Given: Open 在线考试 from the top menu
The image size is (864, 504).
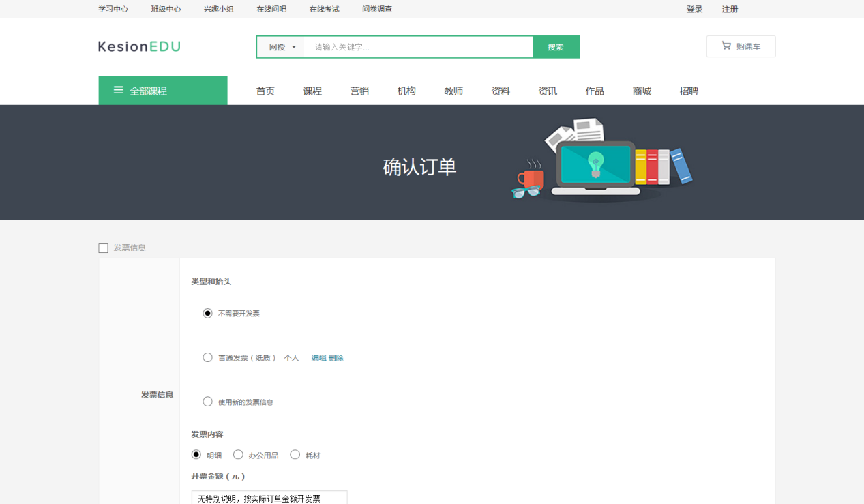Looking at the screenshot, I should click(x=324, y=9).
